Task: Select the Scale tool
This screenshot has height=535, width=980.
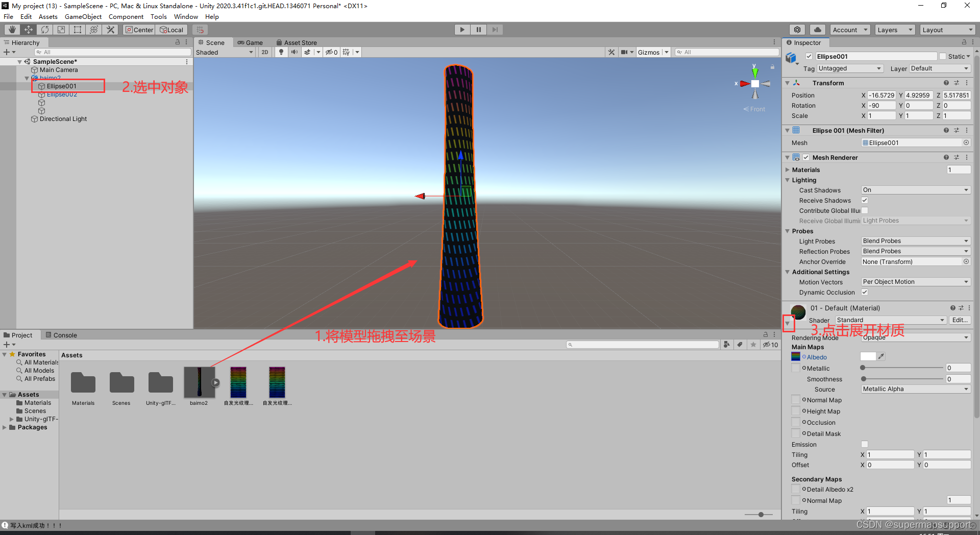Action: (x=61, y=29)
